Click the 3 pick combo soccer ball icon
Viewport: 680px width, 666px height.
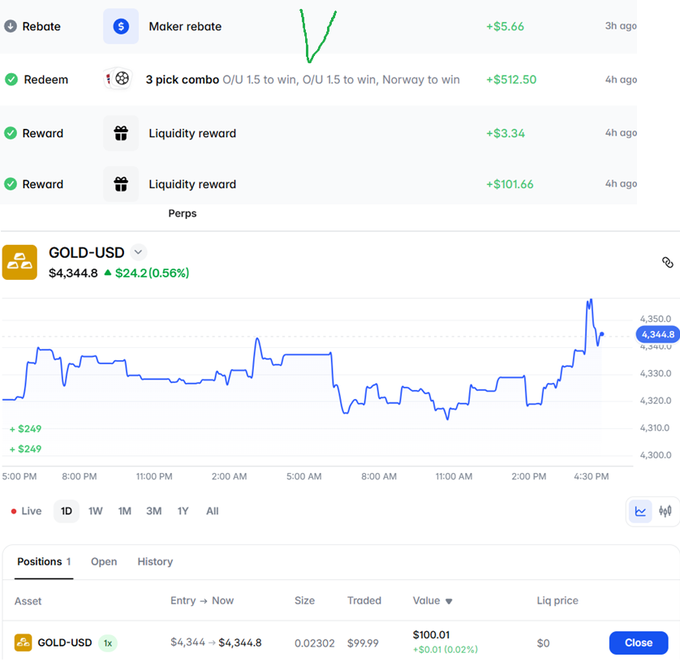pos(122,78)
